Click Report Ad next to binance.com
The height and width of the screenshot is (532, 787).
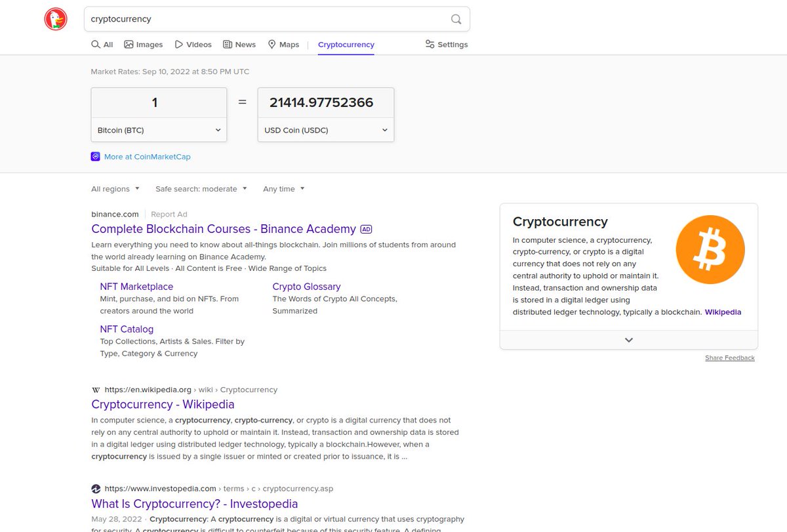coord(169,215)
